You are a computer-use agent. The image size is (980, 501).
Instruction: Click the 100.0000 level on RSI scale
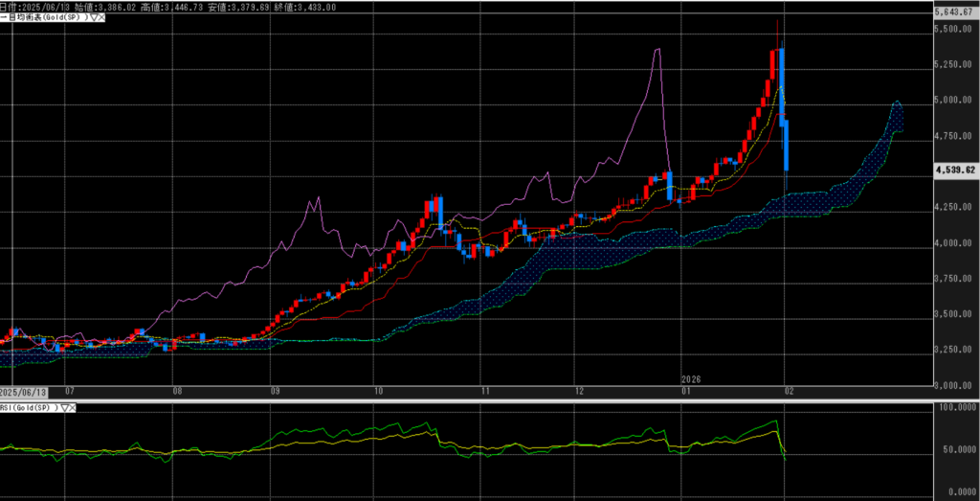(953, 408)
